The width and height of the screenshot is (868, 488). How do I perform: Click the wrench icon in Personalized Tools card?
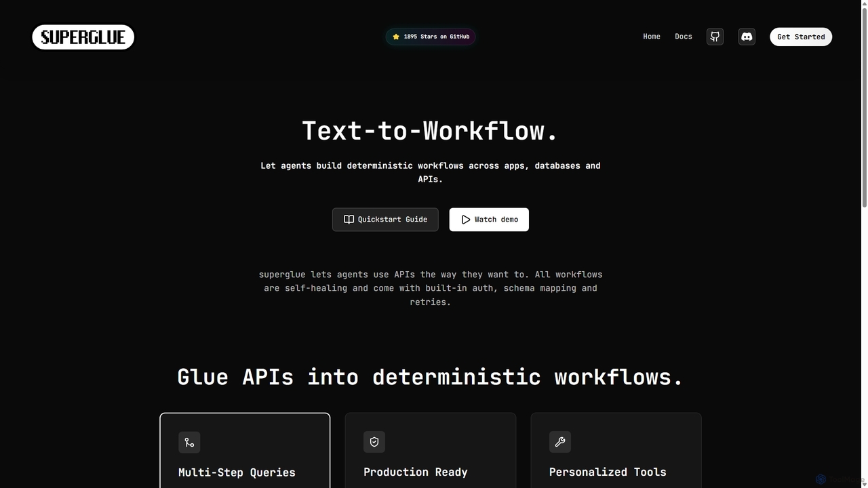[560, 442]
